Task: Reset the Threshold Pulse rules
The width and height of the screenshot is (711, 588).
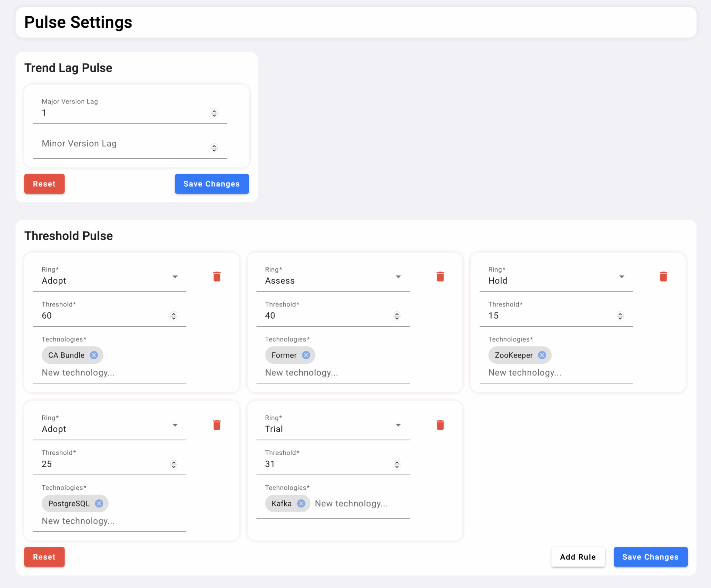Action: coord(44,557)
